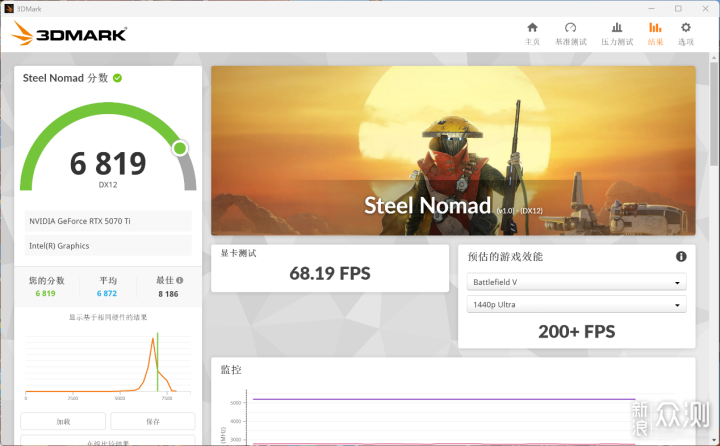Click the vertical scrollbar thumb
The height and width of the screenshot is (446, 720).
point(714,114)
